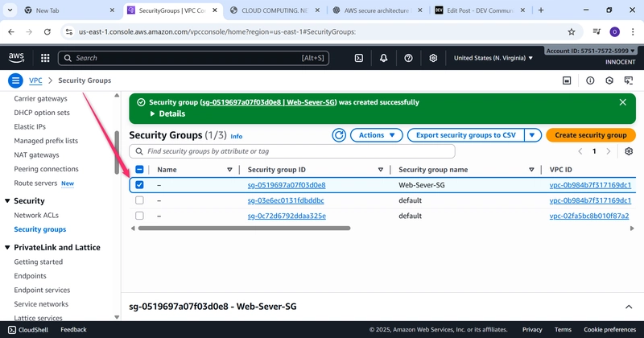The image size is (644, 338).
Task: Open the notifications bell
Action: [x=383, y=58]
